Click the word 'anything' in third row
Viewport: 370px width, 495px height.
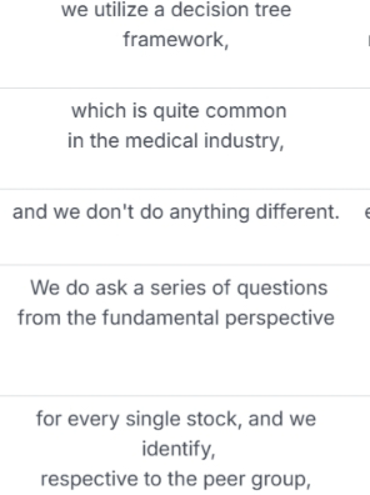pos(209,213)
